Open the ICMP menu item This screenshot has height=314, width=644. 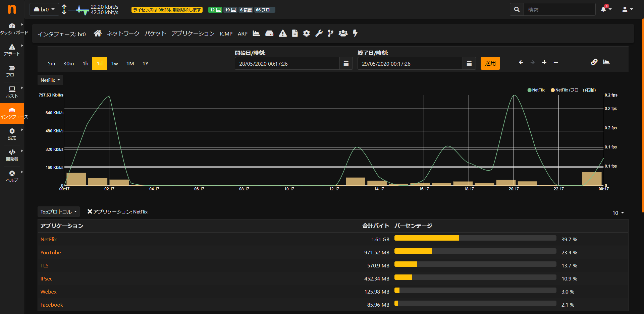[x=226, y=34]
